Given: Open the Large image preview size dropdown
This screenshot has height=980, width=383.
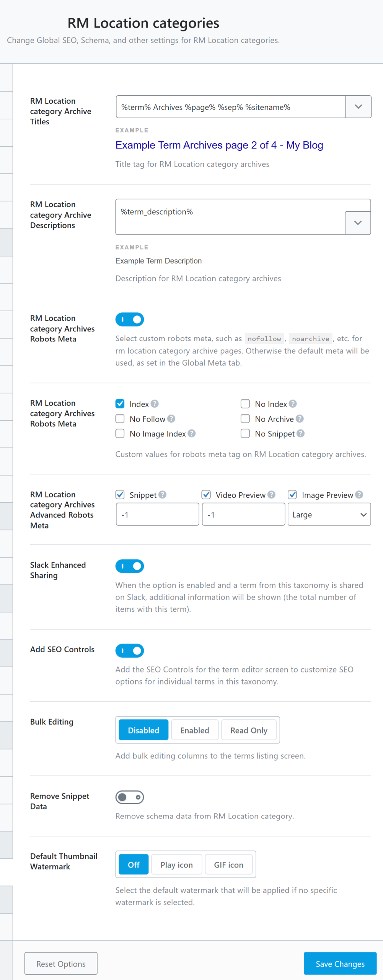Looking at the screenshot, I should [329, 514].
